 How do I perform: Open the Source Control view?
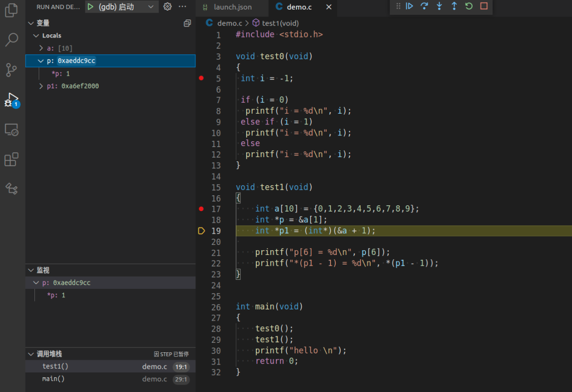click(x=11, y=69)
